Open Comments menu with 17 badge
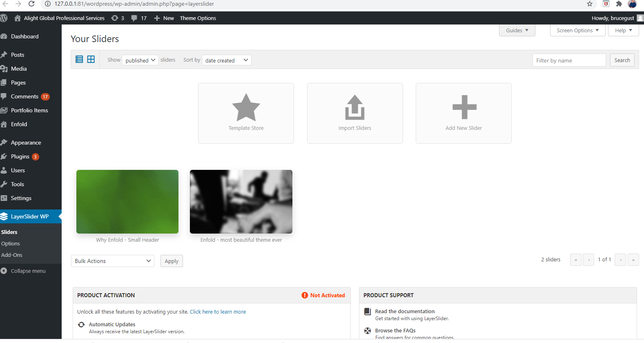The width and height of the screenshot is (644, 343). point(31,96)
